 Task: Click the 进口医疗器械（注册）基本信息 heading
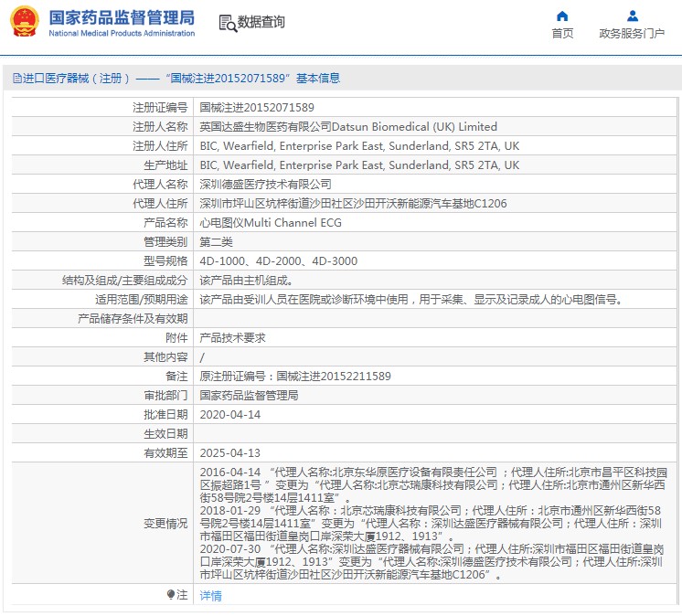(x=181, y=79)
